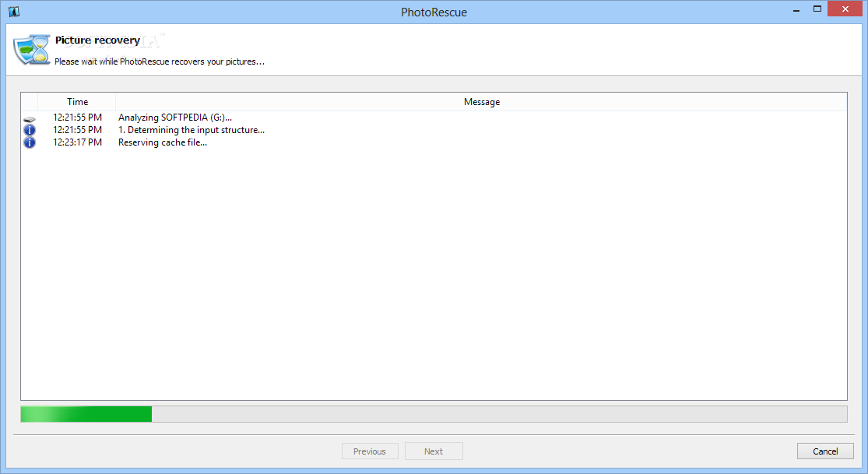Click the Picture recovery hourglass shield icon

32,50
